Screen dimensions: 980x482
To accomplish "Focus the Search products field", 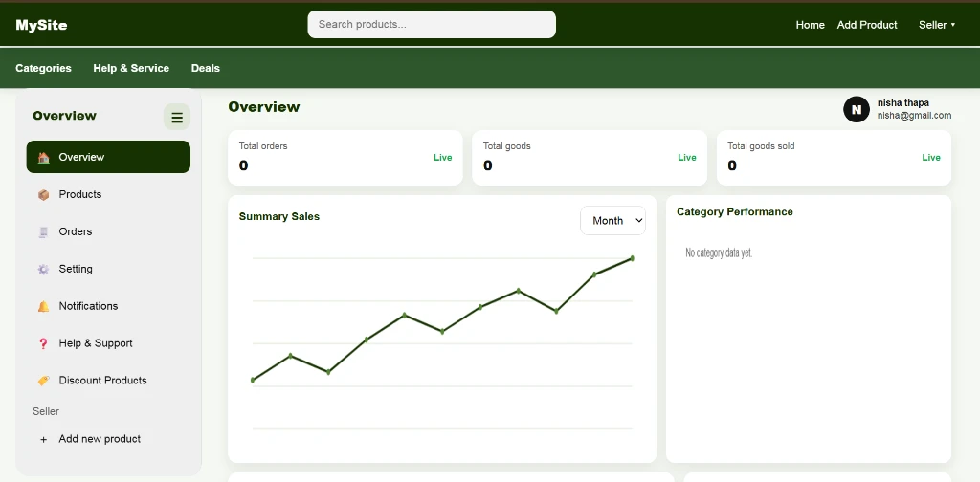I will click(432, 24).
